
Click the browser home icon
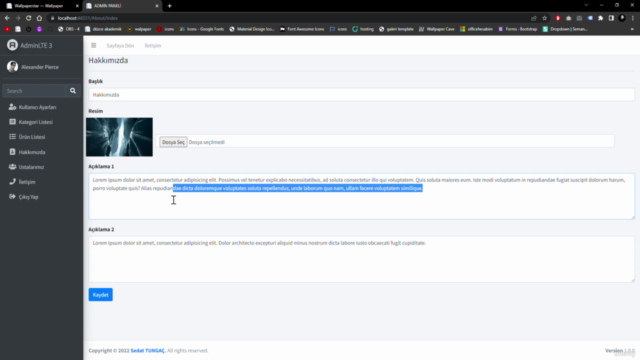[39, 18]
